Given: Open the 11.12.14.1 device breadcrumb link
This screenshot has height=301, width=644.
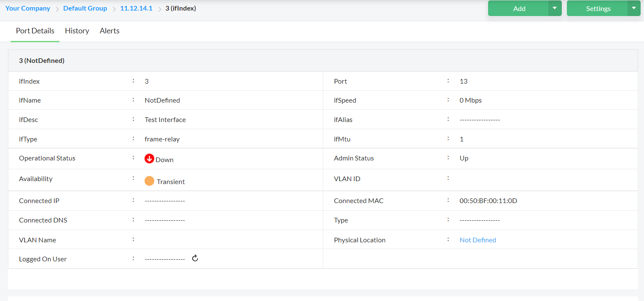Looking at the screenshot, I should (x=136, y=8).
